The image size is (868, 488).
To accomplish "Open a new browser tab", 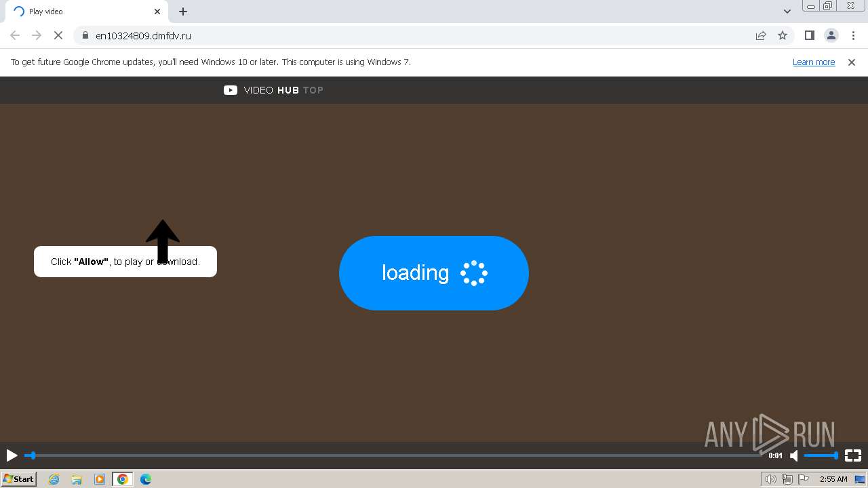I will tap(183, 12).
